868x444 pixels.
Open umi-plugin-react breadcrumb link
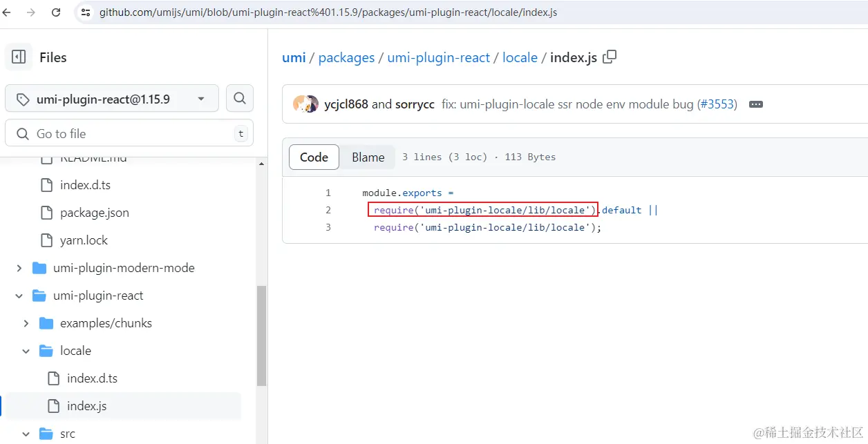pos(439,57)
